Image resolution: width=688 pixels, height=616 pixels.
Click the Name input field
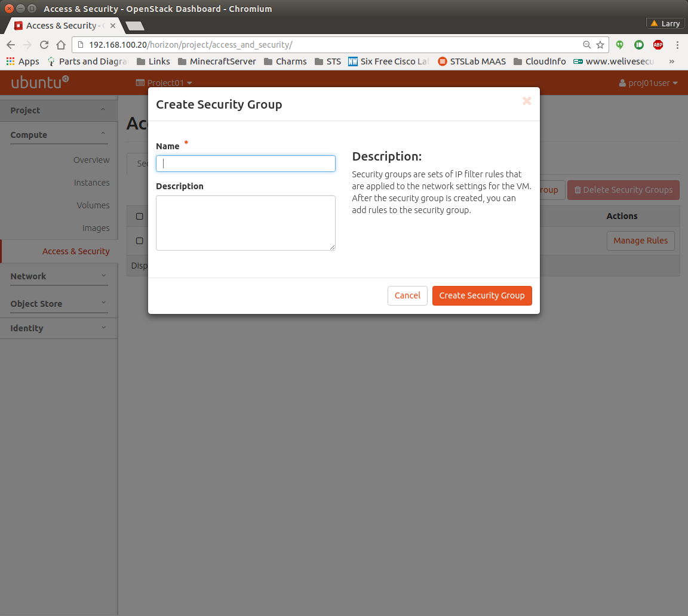pos(245,164)
